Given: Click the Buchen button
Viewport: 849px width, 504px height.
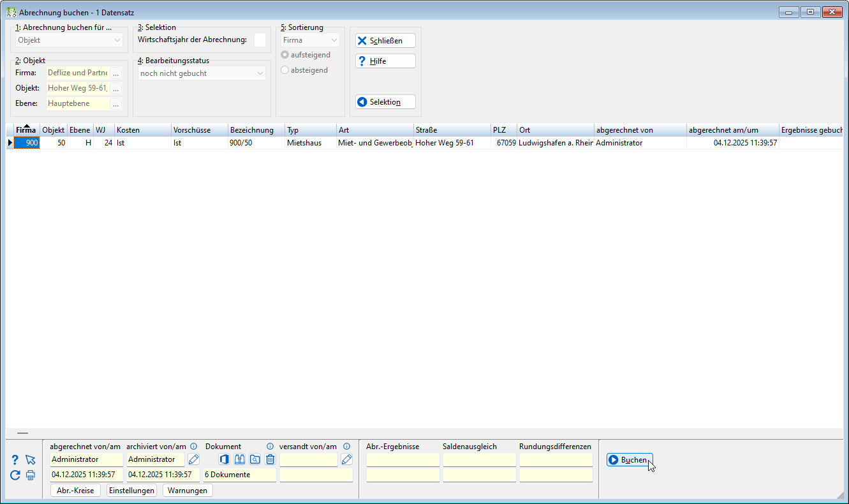Looking at the screenshot, I should (630, 460).
